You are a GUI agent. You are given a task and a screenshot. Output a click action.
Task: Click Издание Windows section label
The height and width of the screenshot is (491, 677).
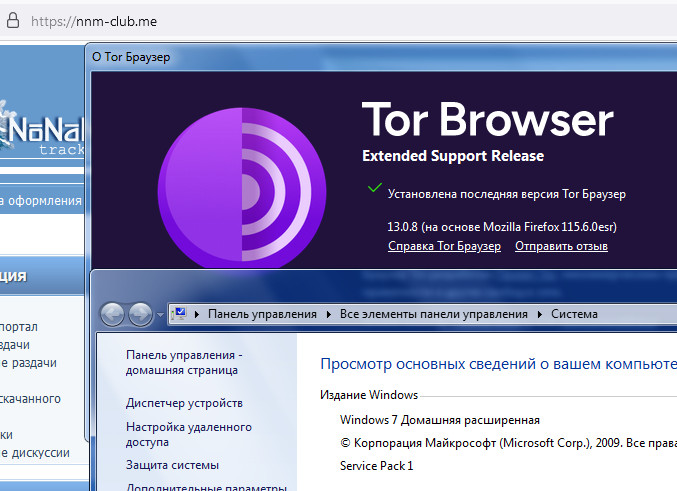[x=369, y=395]
